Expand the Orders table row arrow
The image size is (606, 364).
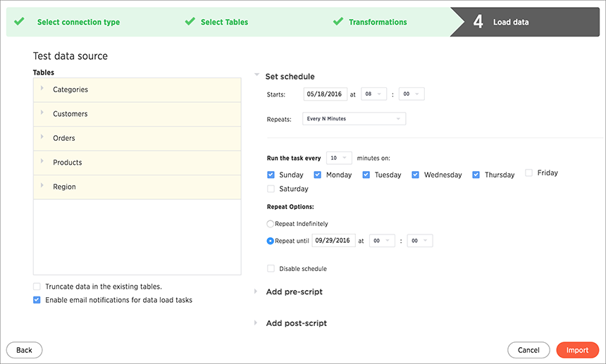coord(42,137)
